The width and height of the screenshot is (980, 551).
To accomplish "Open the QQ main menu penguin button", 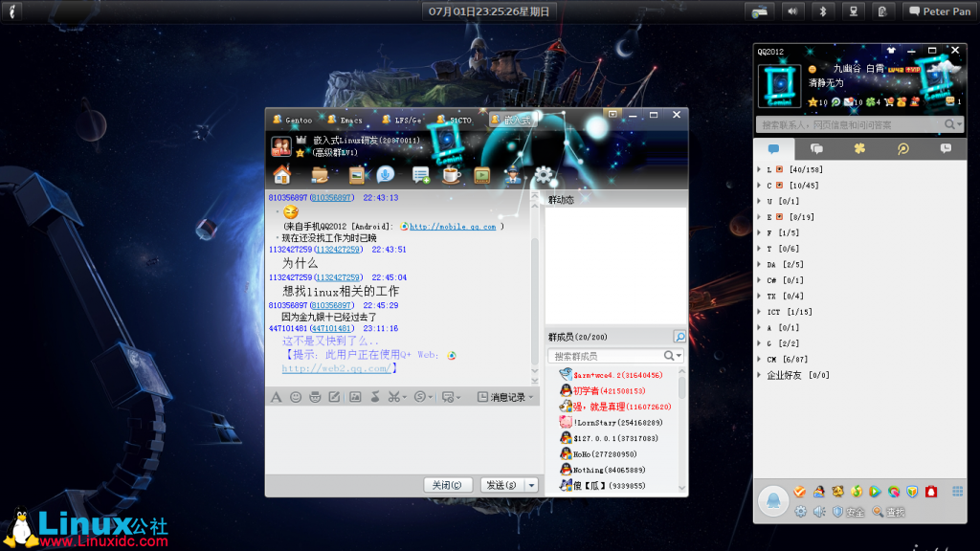I will 773,501.
